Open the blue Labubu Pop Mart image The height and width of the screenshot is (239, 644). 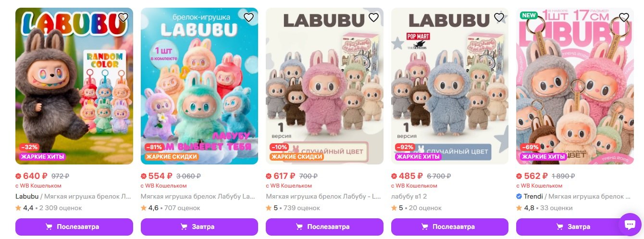pos(450,86)
